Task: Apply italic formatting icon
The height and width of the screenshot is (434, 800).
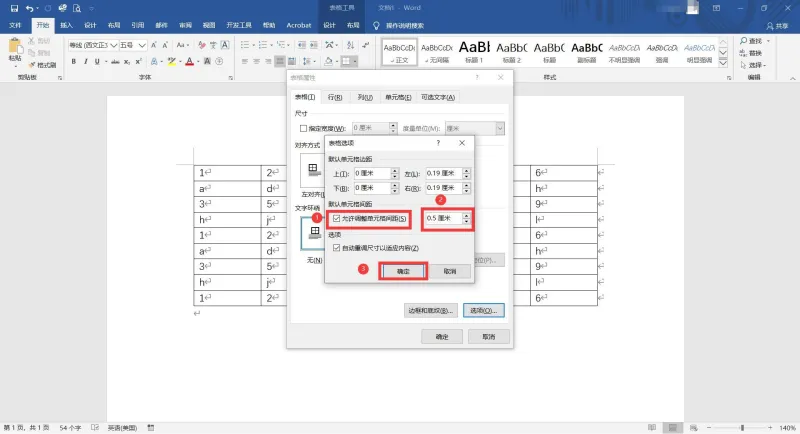Action: click(85, 62)
